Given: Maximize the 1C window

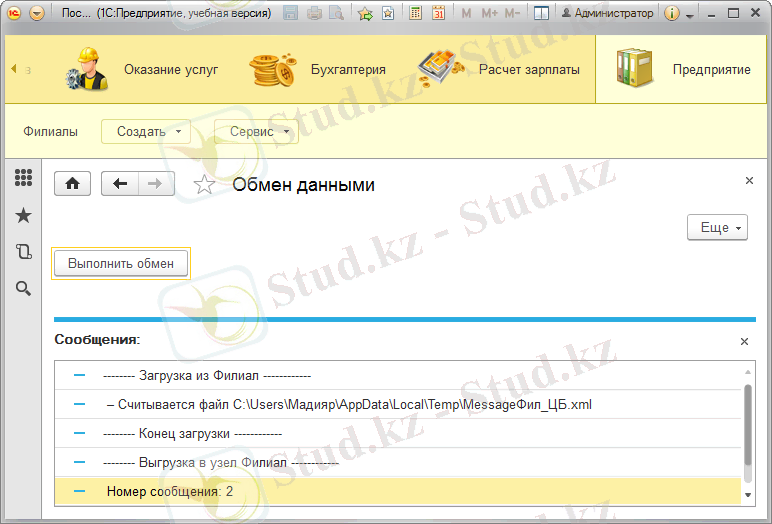Looking at the screenshot, I should (734, 13).
